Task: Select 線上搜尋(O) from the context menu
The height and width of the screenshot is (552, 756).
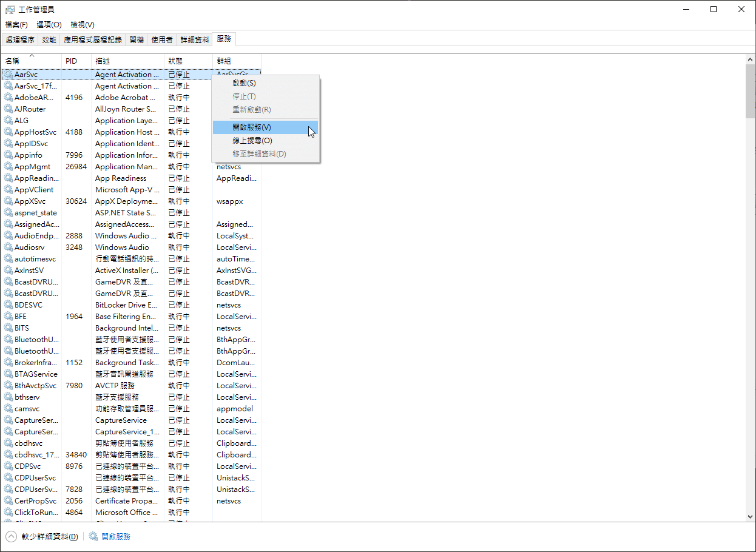Action: pos(252,141)
